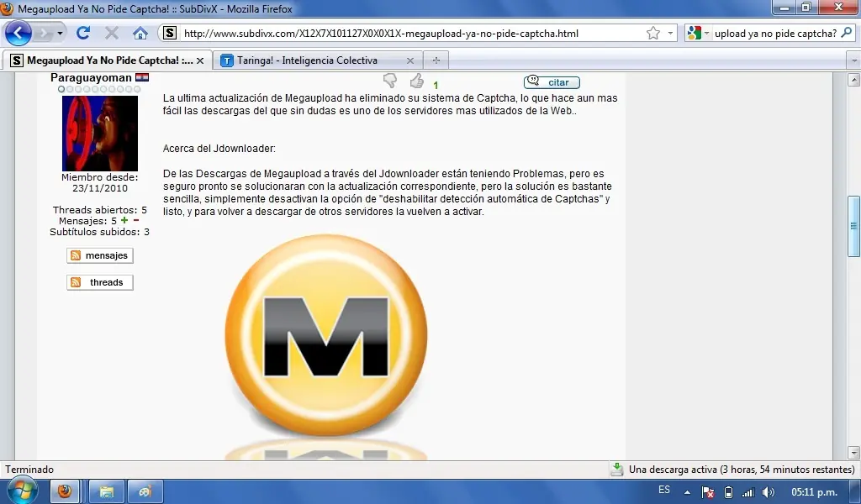Open the mensajes RSS feed button
Viewport: 861px width, 504px height.
[x=100, y=255]
